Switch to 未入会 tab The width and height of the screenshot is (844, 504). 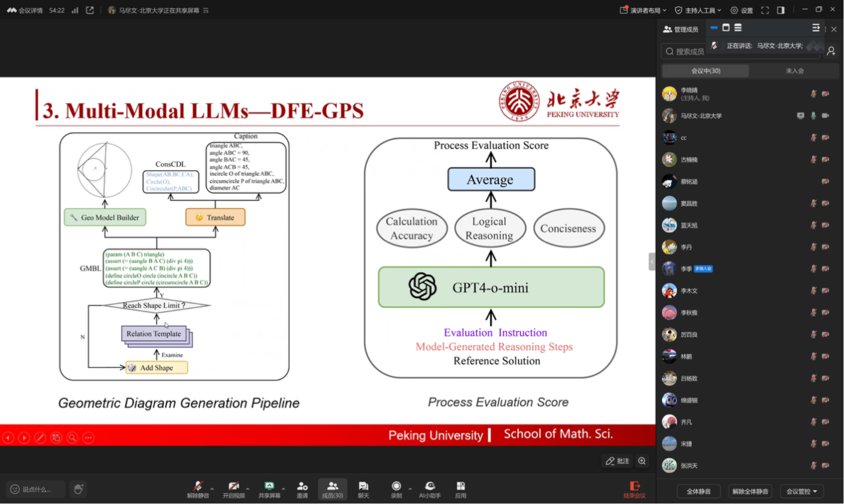(795, 71)
